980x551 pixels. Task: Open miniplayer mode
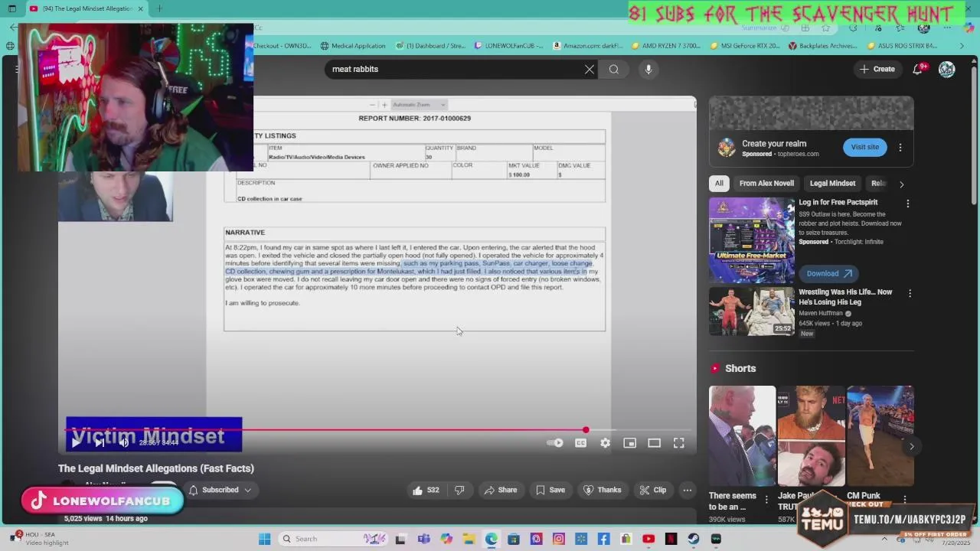tap(629, 443)
